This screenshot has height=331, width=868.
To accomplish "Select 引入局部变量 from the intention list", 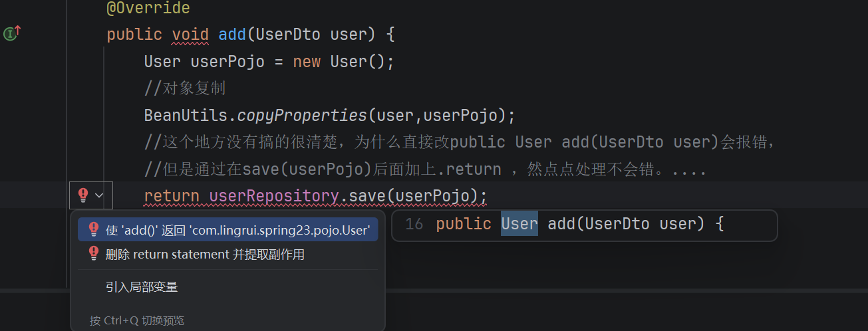I will (142, 287).
